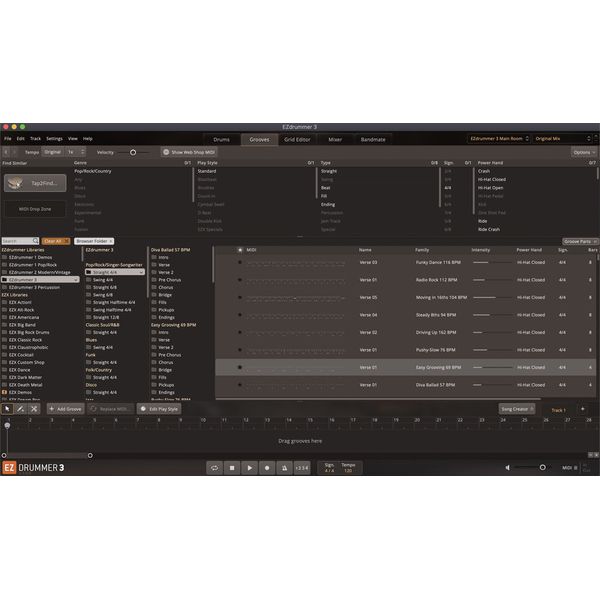The width and height of the screenshot is (600, 600).
Task: Click the loop end handle under timeline
Action: (x=90, y=455)
